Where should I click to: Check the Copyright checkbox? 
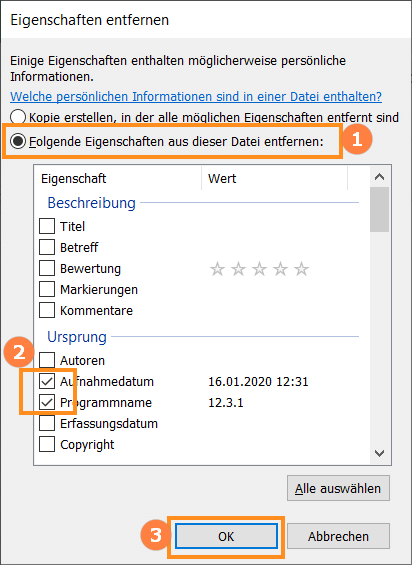tap(47, 444)
